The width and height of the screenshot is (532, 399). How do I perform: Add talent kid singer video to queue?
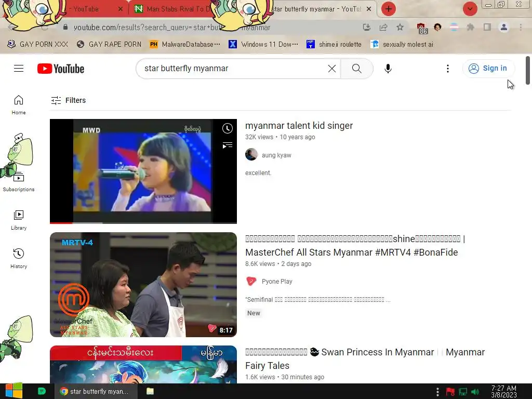coord(228,145)
